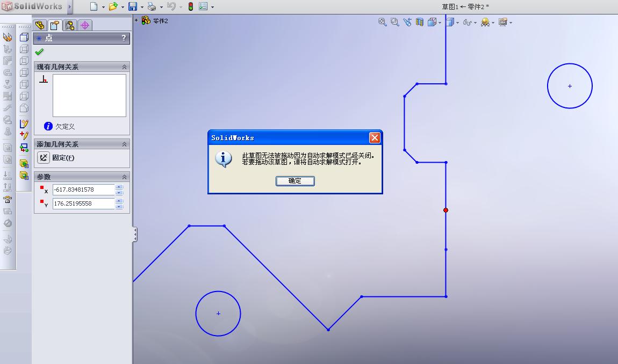Select the circle at the bottom left
This screenshot has height=364, width=618.
(218, 314)
